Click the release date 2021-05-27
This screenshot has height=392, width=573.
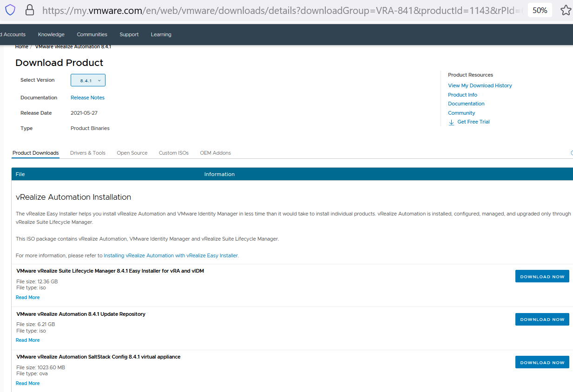pyautogui.click(x=84, y=113)
